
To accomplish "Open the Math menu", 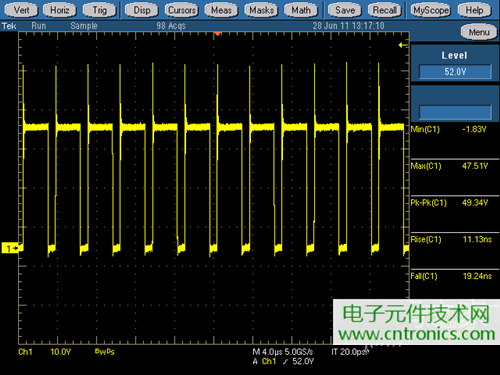I will pos(301,10).
